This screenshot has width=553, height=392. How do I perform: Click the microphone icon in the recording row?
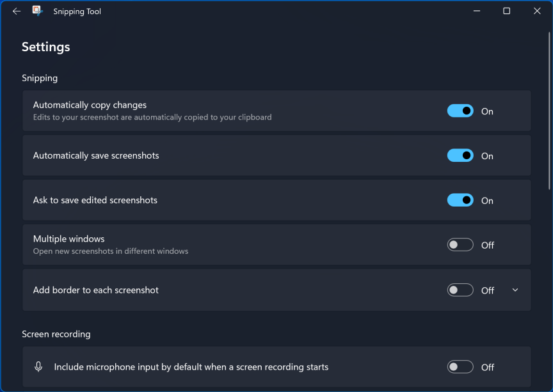click(x=38, y=366)
